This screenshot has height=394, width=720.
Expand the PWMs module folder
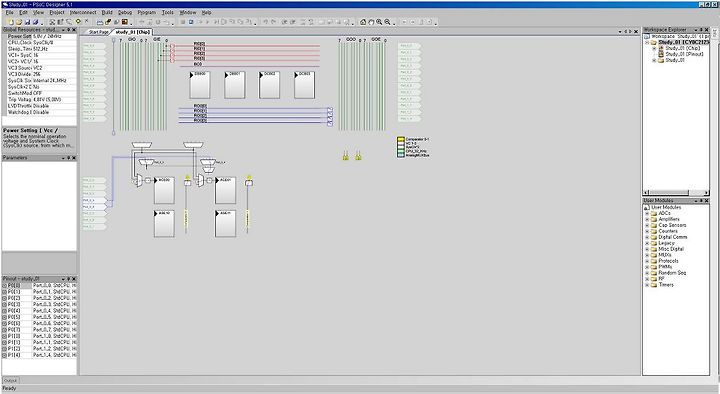647,267
